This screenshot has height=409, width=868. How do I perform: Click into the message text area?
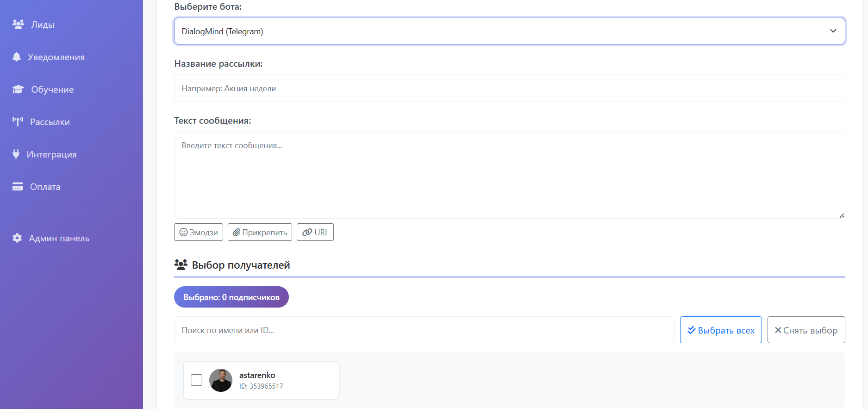coord(509,175)
